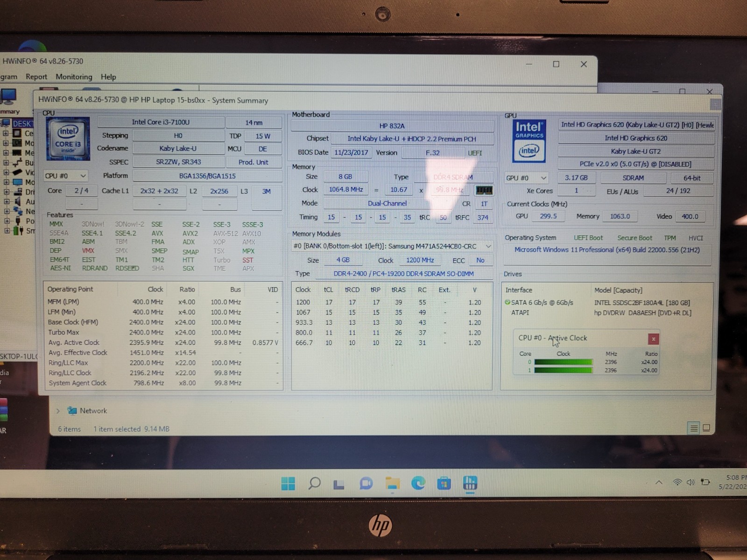
Task: Click the Core 0 clock bar
Action: pyautogui.click(x=563, y=362)
